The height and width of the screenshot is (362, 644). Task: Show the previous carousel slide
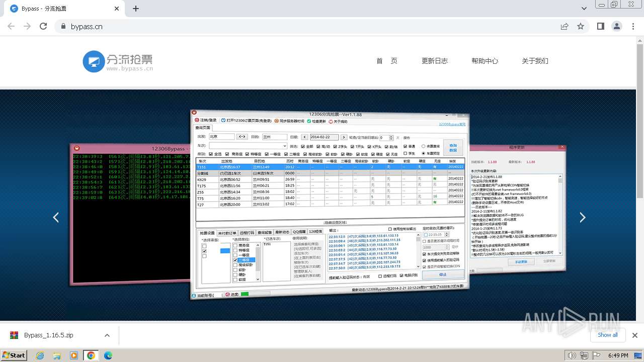[56, 217]
